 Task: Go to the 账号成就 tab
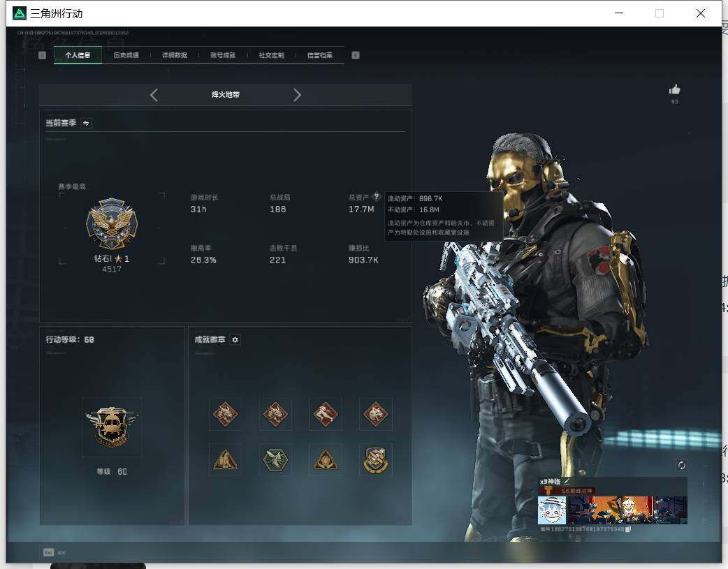[223, 55]
